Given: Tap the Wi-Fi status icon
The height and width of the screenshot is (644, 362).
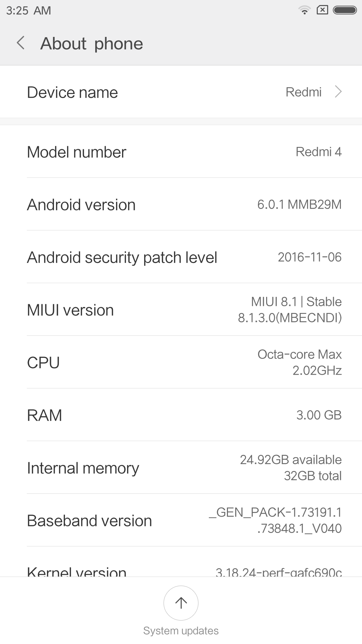Looking at the screenshot, I should (304, 10).
